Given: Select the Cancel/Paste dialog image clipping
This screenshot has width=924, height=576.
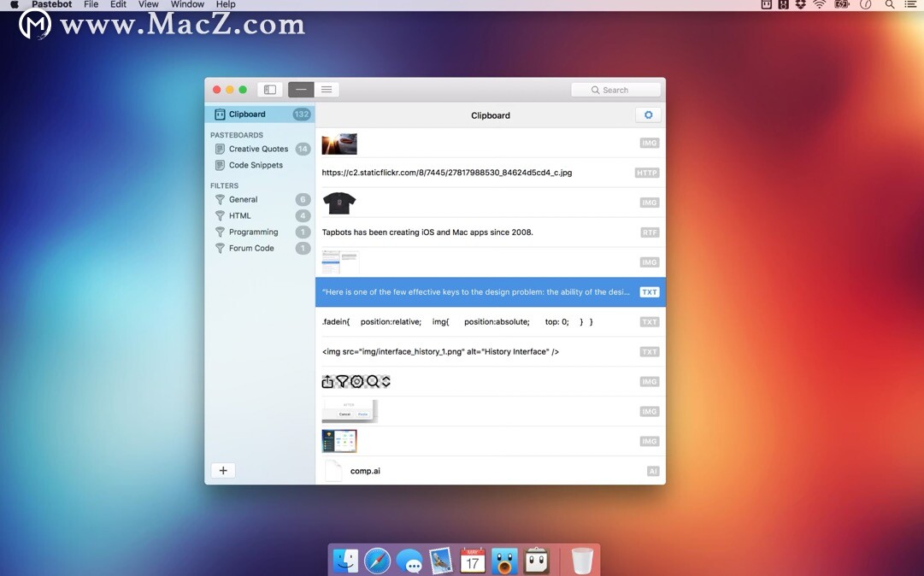Looking at the screenshot, I should click(491, 411).
